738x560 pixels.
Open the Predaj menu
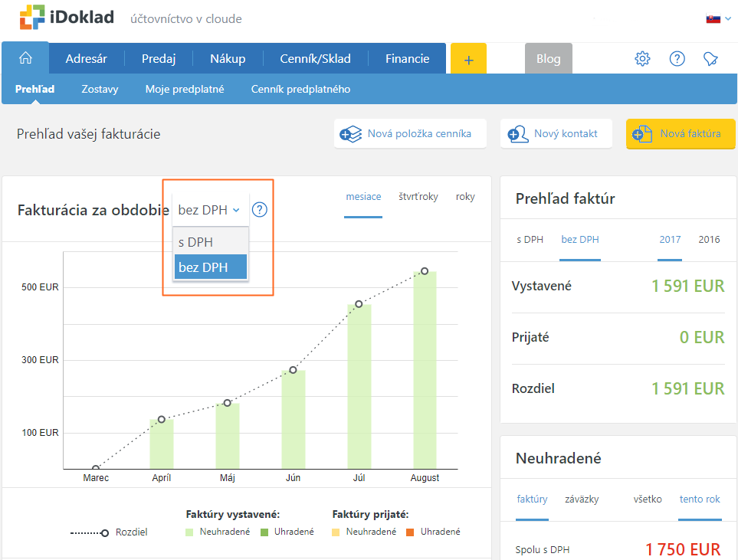click(159, 59)
